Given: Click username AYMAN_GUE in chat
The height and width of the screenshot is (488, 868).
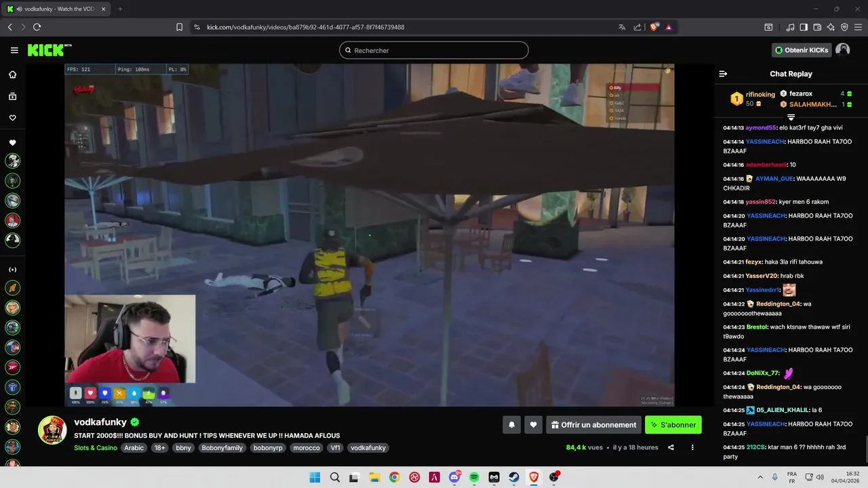Looking at the screenshot, I should (774, 179).
